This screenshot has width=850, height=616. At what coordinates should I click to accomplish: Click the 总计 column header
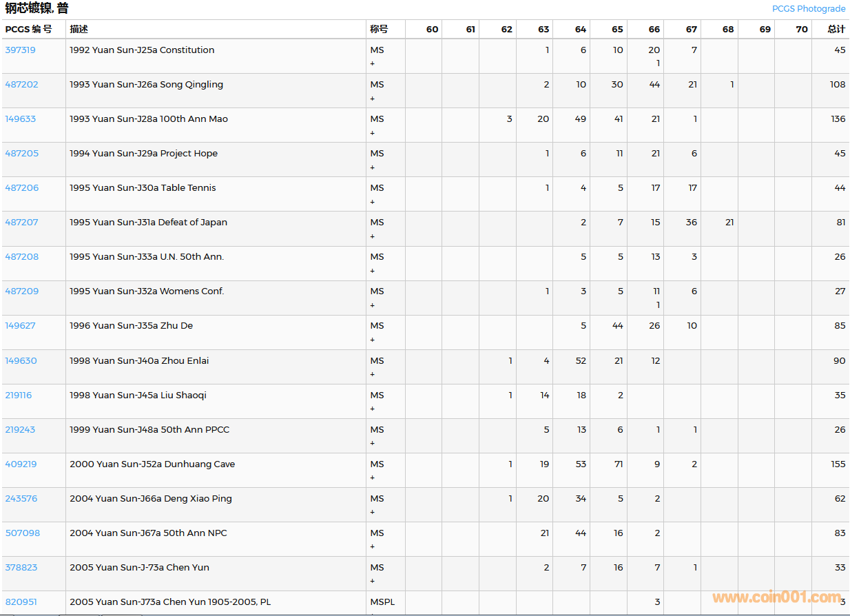(836, 30)
